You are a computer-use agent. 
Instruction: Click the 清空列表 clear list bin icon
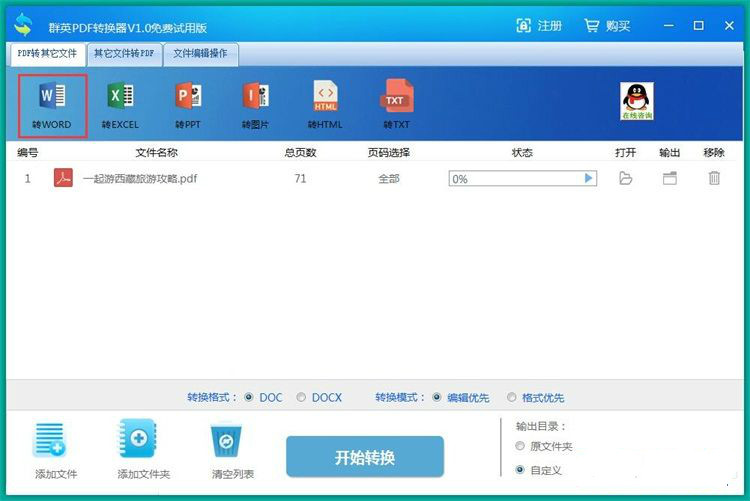(x=226, y=440)
